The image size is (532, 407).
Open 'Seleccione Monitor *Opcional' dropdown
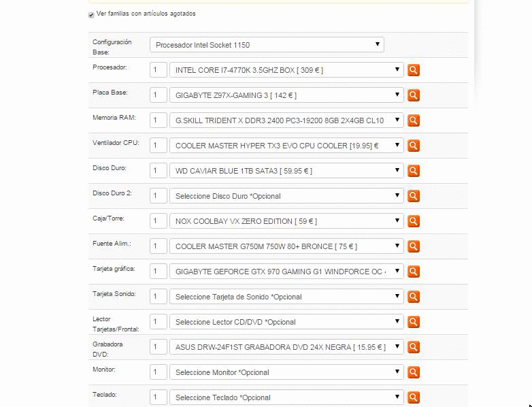286,372
